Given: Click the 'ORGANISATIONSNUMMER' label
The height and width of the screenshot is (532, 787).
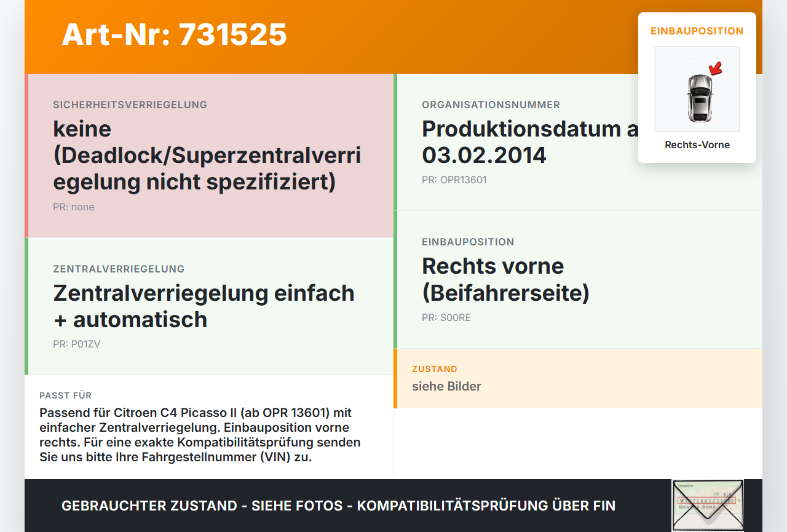Looking at the screenshot, I should tap(491, 105).
